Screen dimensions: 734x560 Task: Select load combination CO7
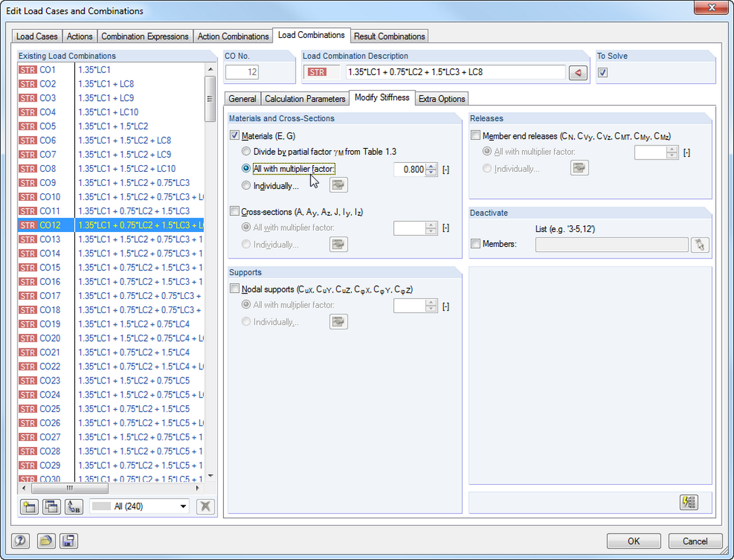(111, 154)
